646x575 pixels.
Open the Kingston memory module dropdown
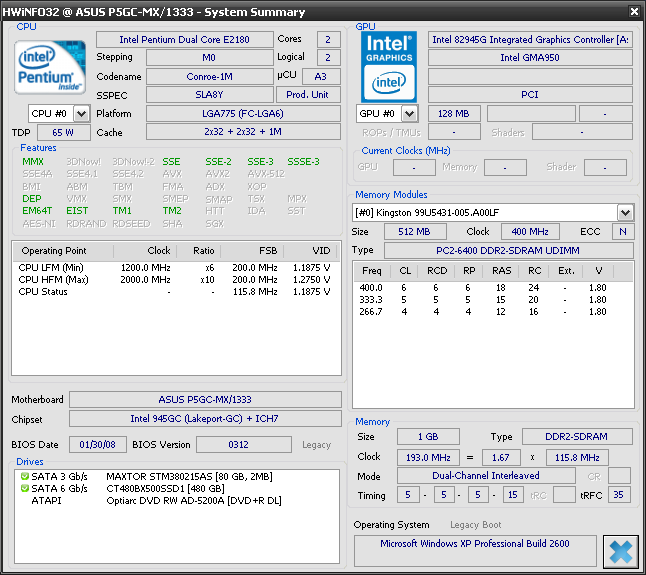pyautogui.click(x=625, y=212)
